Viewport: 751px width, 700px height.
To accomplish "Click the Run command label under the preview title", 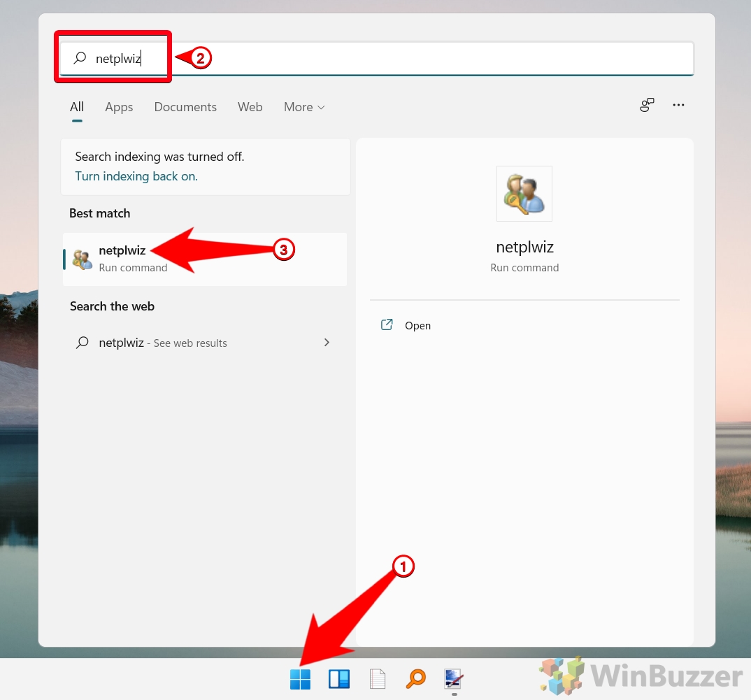I will coord(524,268).
